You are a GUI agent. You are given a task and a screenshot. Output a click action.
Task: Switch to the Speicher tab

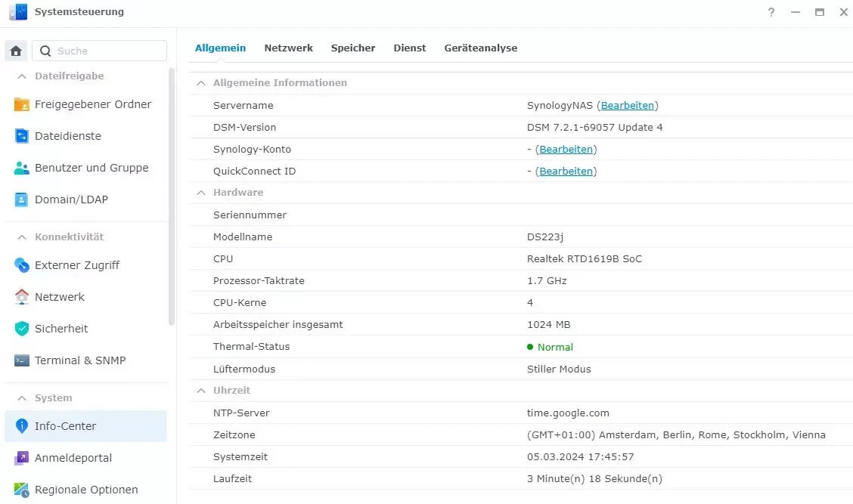click(353, 48)
